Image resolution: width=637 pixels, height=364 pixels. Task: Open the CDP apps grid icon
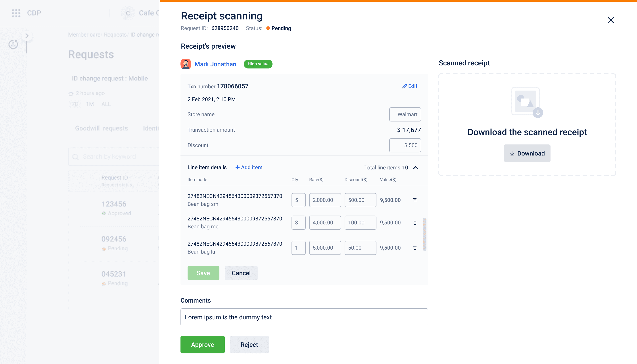(16, 13)
